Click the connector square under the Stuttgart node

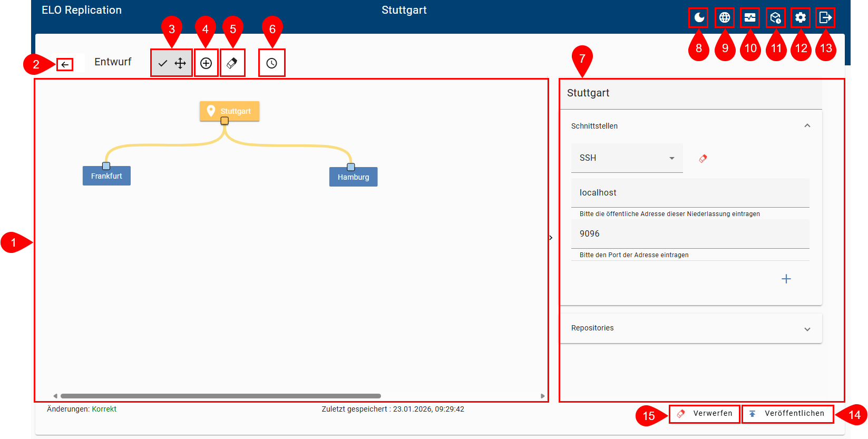click(225, 121)
